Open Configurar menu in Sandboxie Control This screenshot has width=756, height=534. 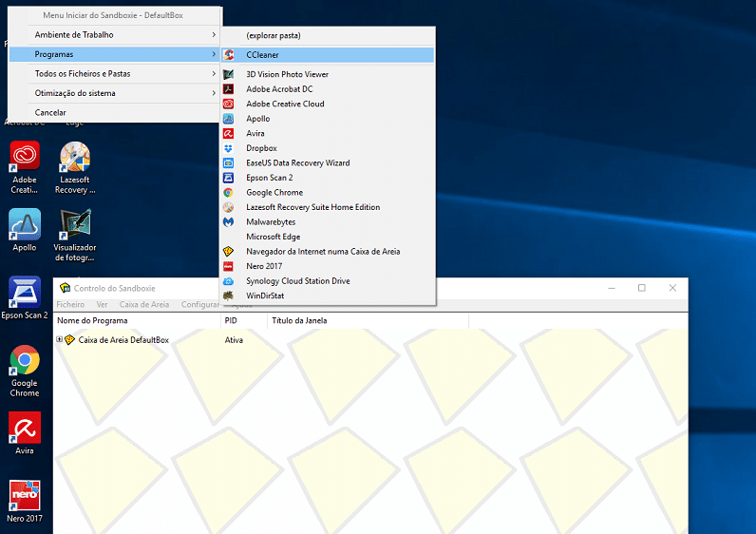[x=199, y=304]
